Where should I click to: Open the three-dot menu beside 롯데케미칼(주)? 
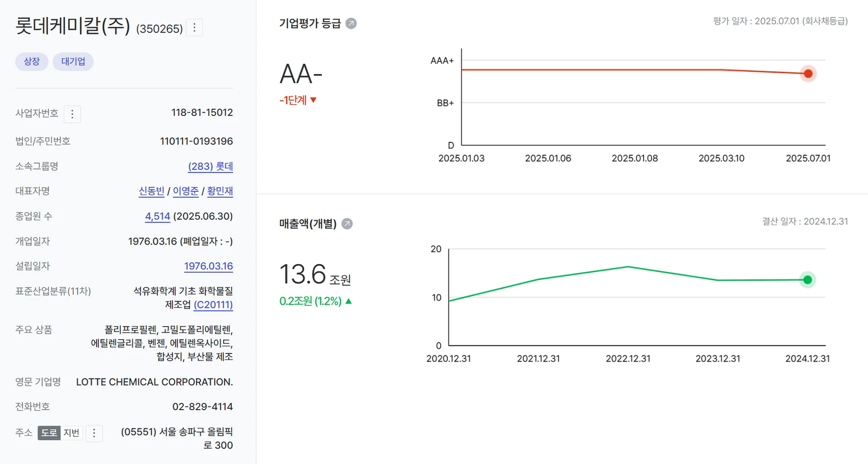pos(194,28)
